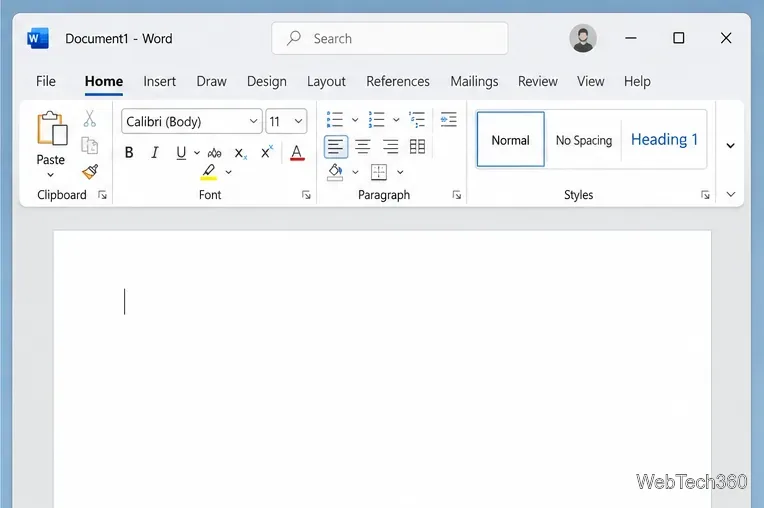Apply the No Spacing style

584,140
